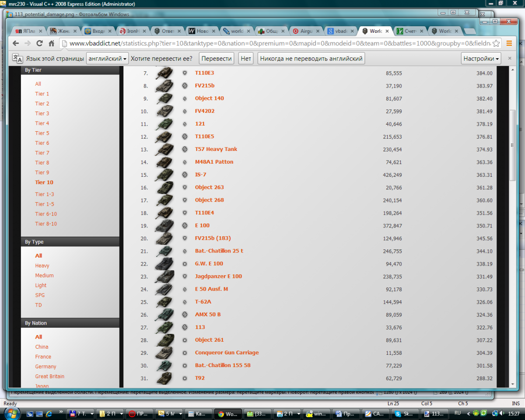
Task: Click the SPG class icon beside T92
Action: (x=185, y=378)
